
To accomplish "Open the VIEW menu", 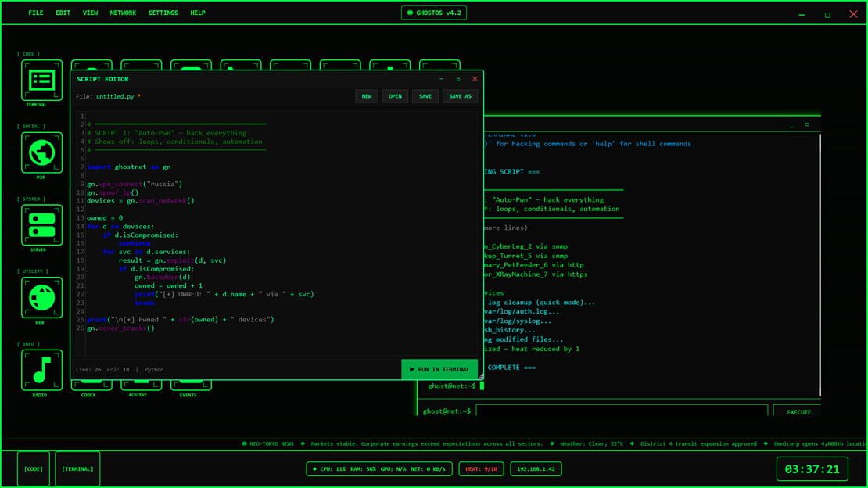I will pos(90,13).
